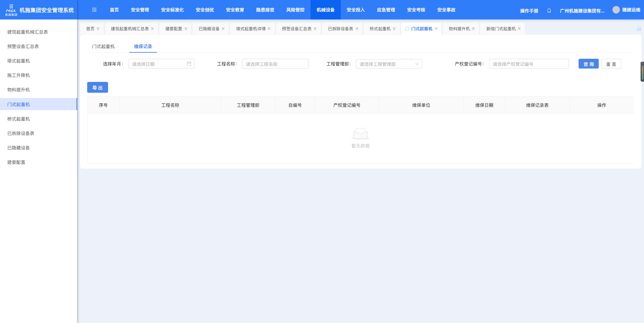Reset filters with the 重置 button
644x323 pixels.
(x=611, y=64)
